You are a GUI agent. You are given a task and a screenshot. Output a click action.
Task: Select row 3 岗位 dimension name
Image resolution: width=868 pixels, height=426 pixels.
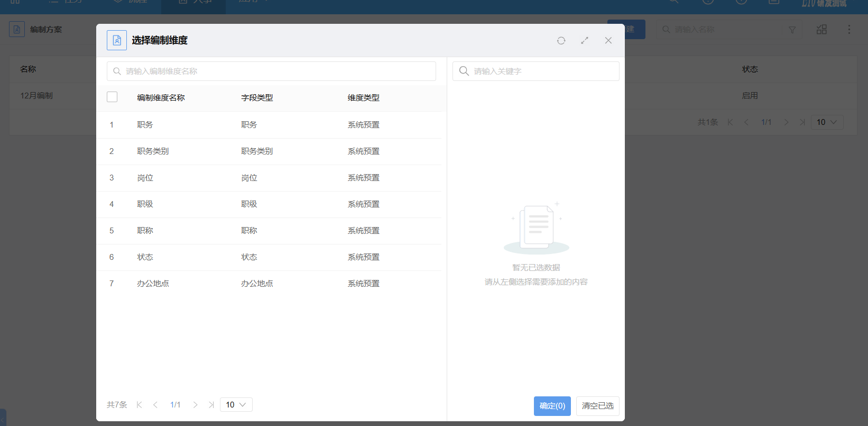tap(145, 178)
